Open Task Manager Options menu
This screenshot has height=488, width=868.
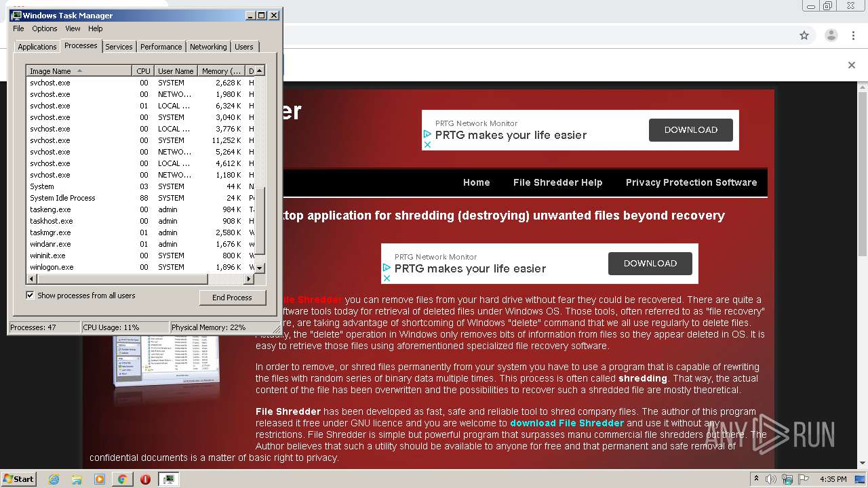(45, 28)
